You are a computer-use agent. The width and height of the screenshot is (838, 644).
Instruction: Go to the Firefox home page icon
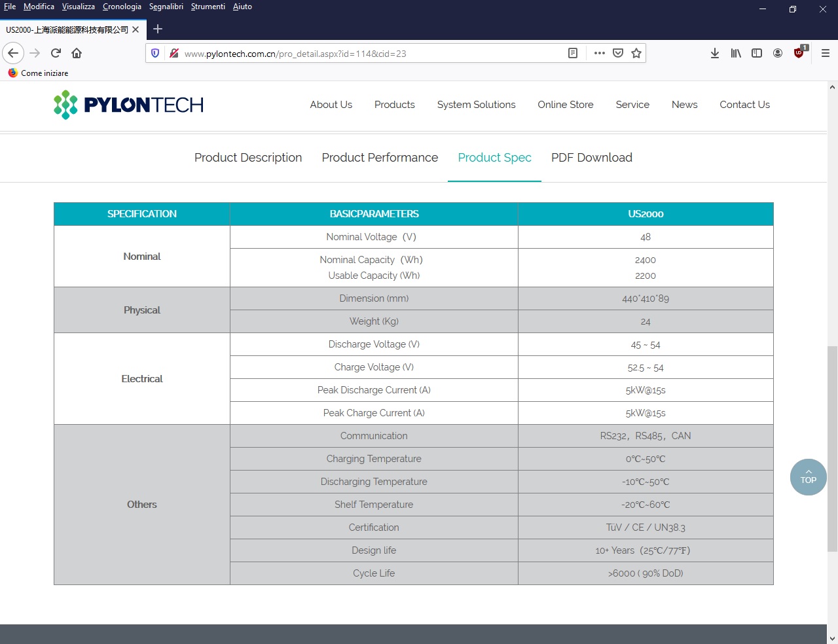77,53
